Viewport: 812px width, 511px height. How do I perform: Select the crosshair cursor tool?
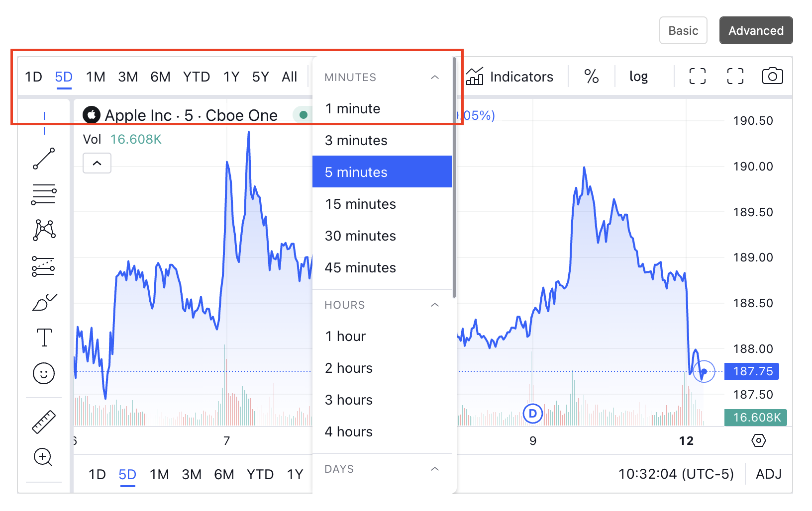(44, 115)
